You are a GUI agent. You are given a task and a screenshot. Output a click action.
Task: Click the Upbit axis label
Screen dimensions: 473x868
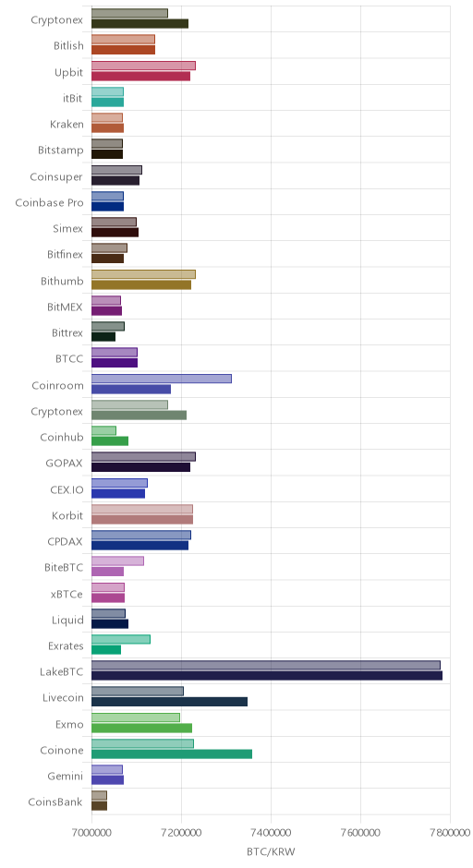[68, 72]
